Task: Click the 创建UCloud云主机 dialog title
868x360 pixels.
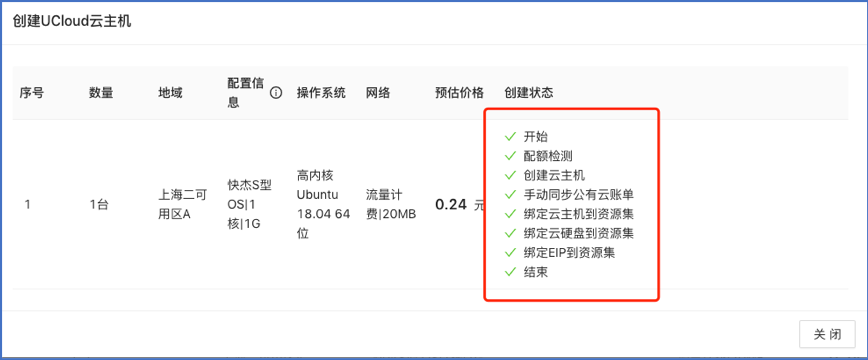Action: pyautogui.click(x=72, y=22)
